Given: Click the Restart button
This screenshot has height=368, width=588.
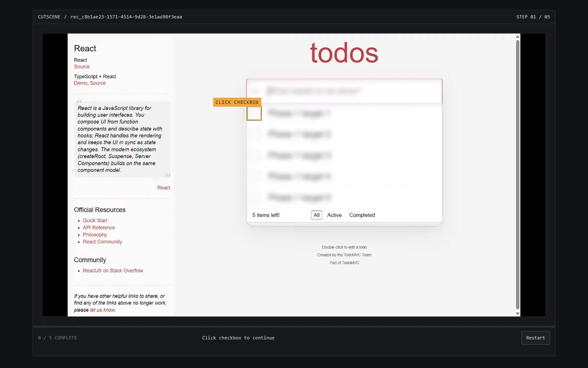Looking at the screenshot, I should coord(535,338).
